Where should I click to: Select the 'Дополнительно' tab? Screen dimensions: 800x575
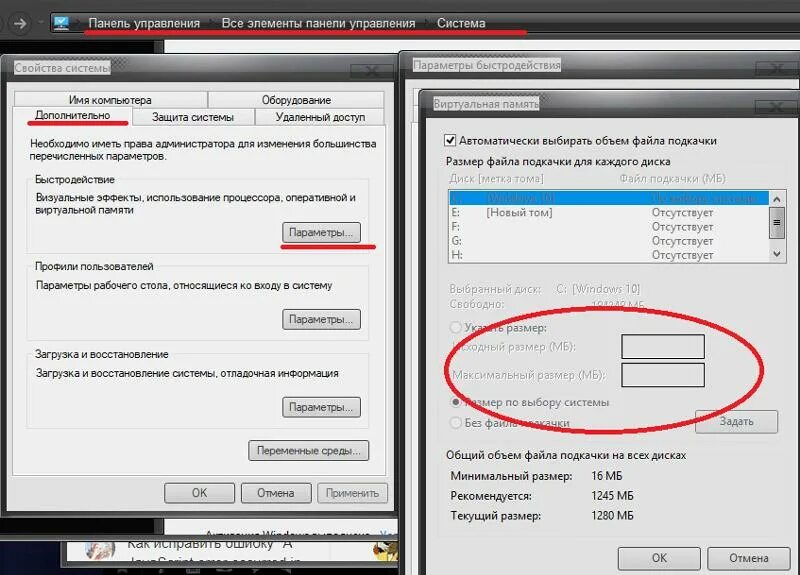(x=72, y=116)
